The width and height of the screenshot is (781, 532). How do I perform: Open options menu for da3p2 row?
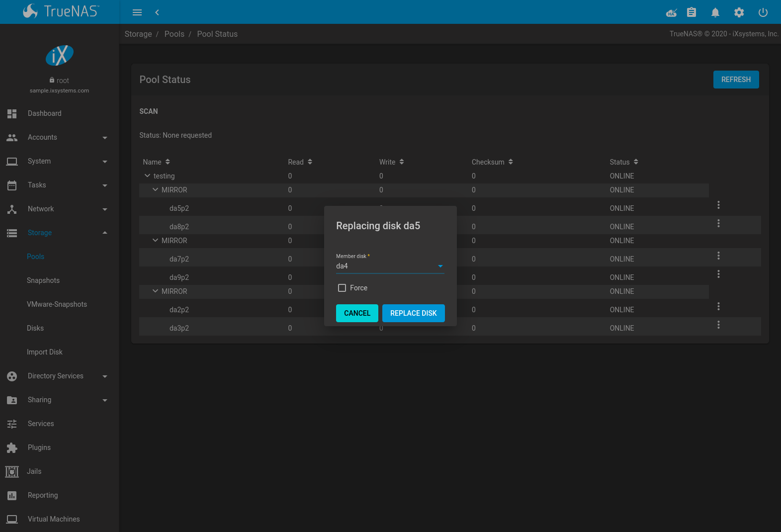tap(718, 325)
